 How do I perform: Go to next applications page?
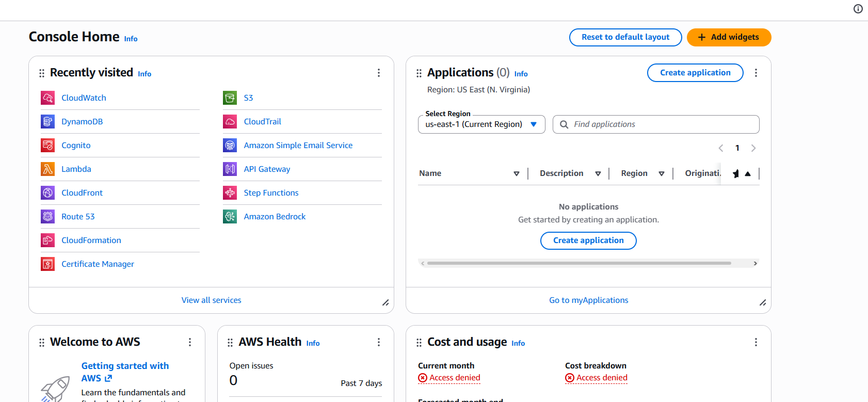coord(753,148)
